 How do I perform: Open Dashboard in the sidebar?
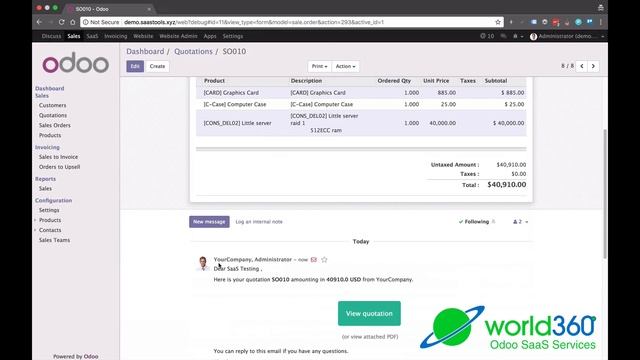tap(49, 88)
